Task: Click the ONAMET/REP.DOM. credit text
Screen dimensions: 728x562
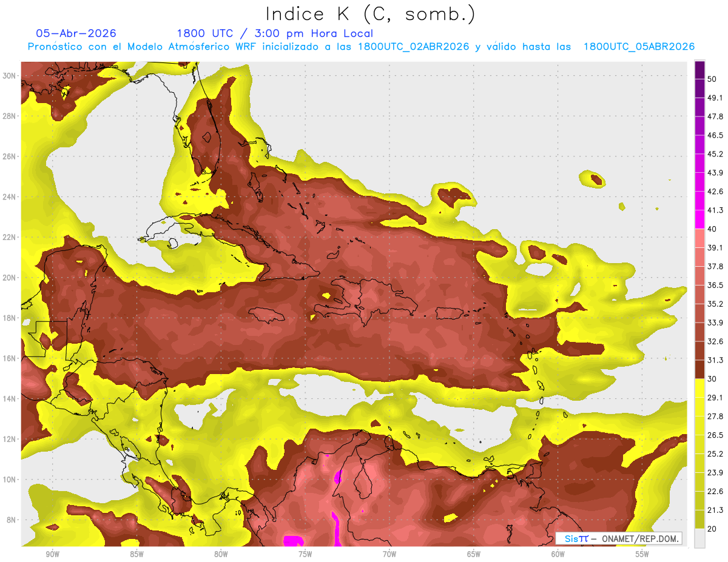Action: click(x=639, y=538)
